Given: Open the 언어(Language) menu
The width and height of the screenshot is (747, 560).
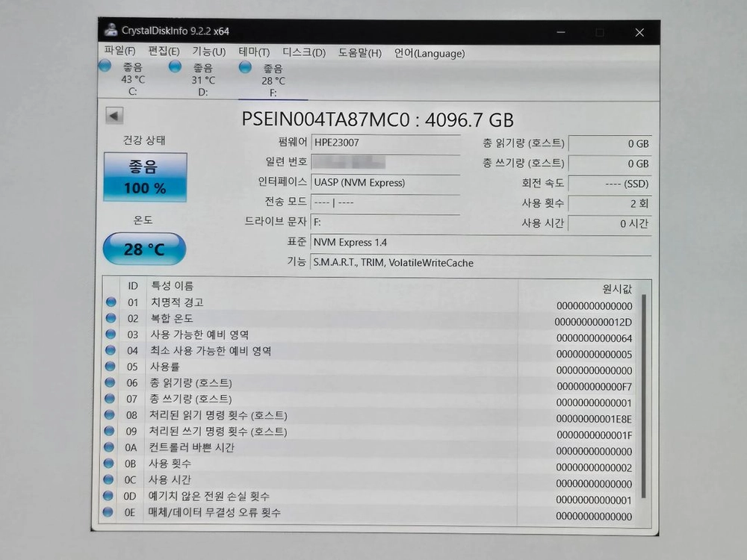Looking at the screenshot, I should [x=430, y=53].
